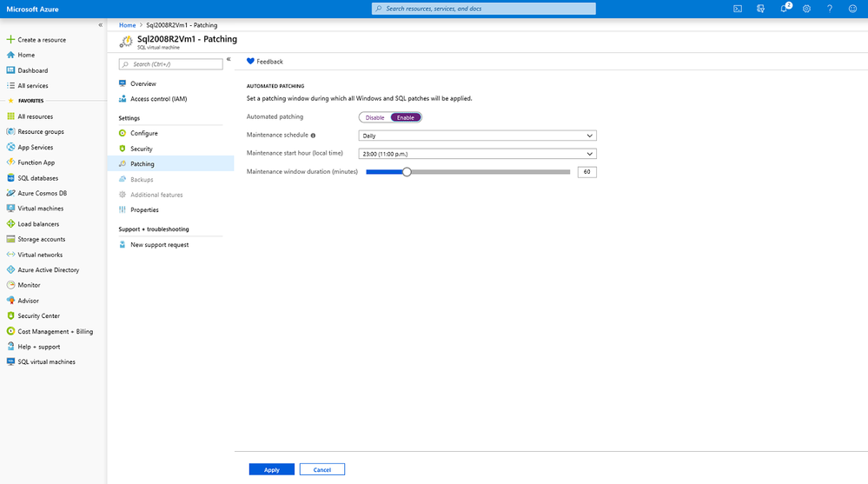Click the maintenance window duration slider handle
Screen dimensions: 868x484
click(x=407, y=172)
